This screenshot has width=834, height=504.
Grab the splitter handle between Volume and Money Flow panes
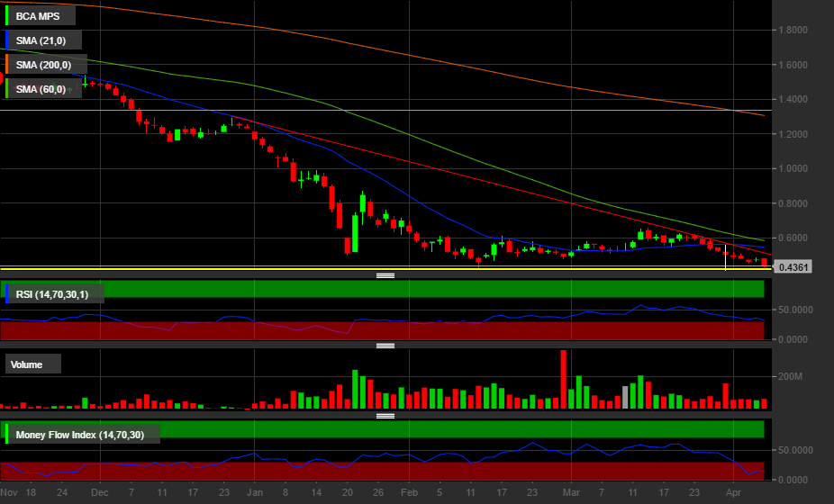point(385,416)
